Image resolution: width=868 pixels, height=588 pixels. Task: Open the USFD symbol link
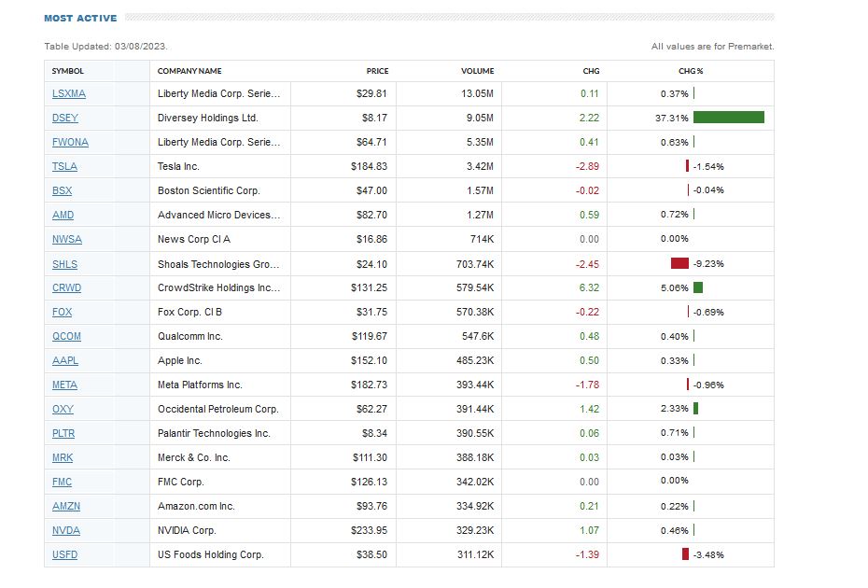pyautogui.click(x=65, y=554)
